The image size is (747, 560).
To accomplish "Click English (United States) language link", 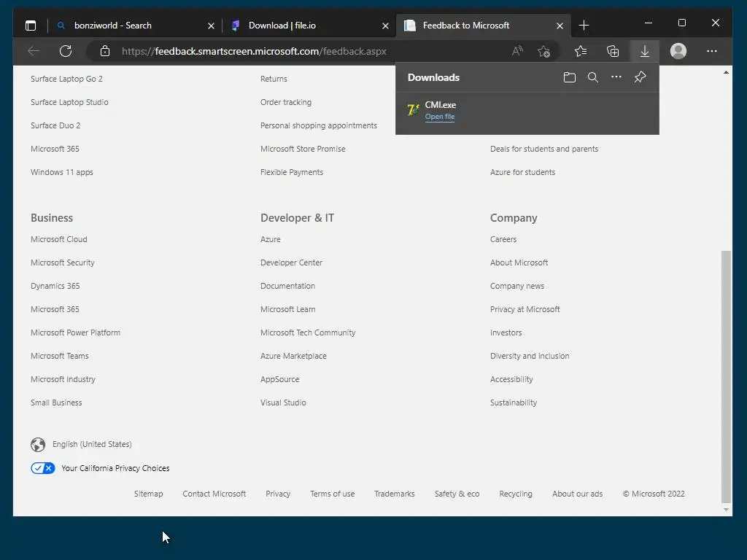I will click(92, 444).
